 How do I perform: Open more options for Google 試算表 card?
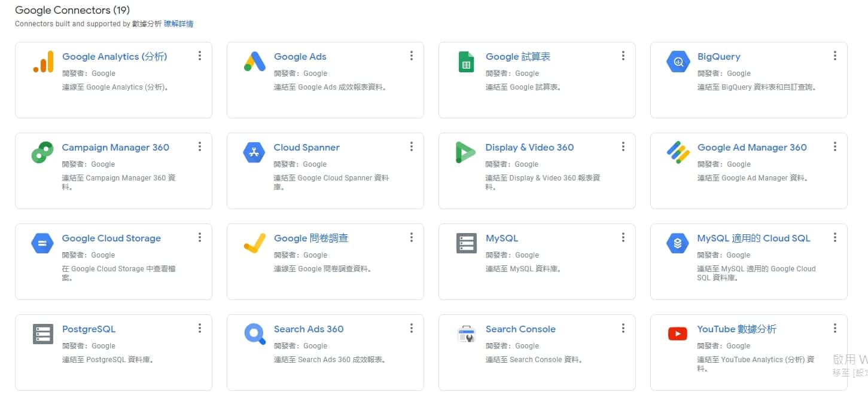coord(623,56)
